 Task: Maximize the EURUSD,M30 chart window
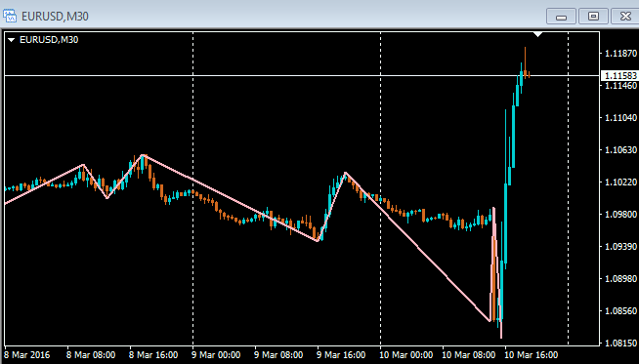click(x=593, y=17)
